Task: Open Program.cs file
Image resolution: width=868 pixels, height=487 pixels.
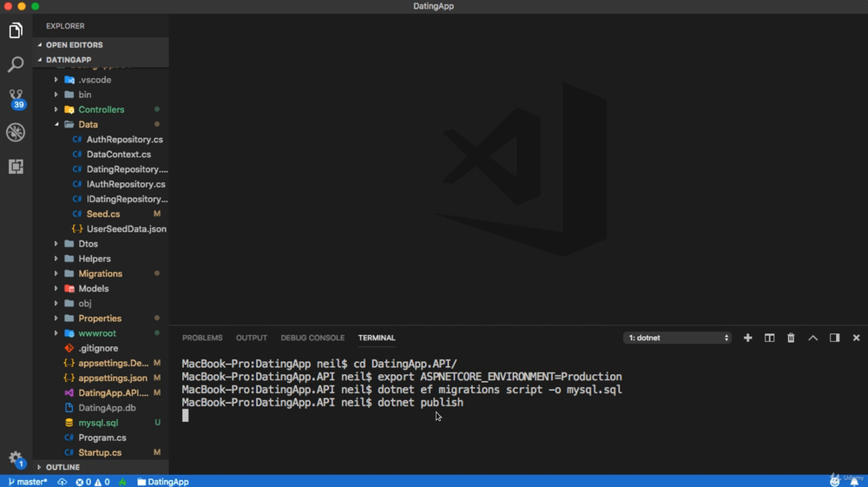Action: (101, 438)
